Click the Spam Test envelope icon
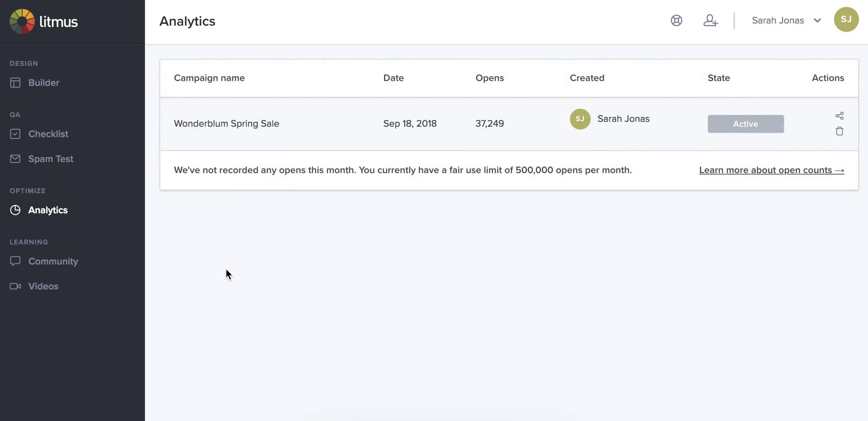Screen dimensions: 868x421 click(15, 159)
